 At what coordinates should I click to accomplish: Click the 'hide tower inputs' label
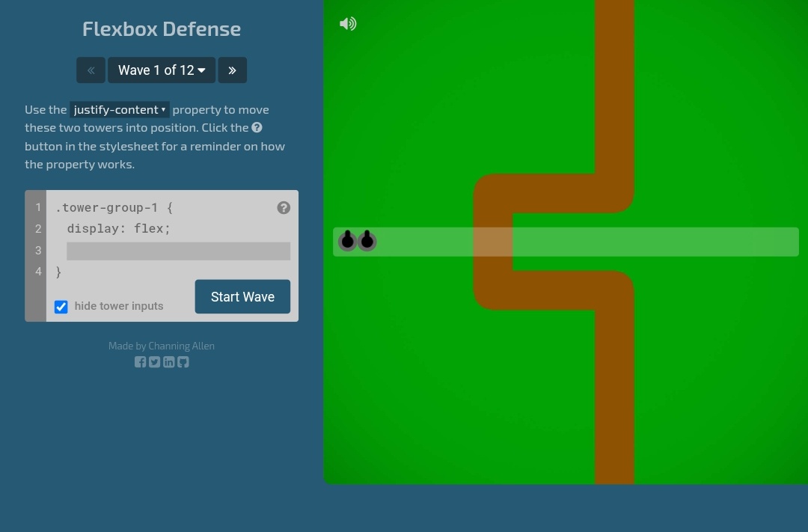pyautogui.click(x=119, y=306)
